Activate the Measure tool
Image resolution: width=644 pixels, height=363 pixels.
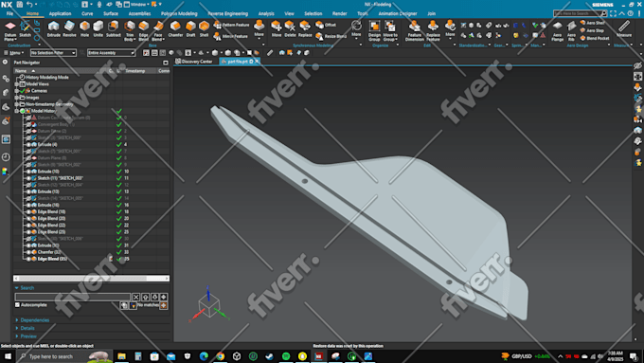point(624,29)
